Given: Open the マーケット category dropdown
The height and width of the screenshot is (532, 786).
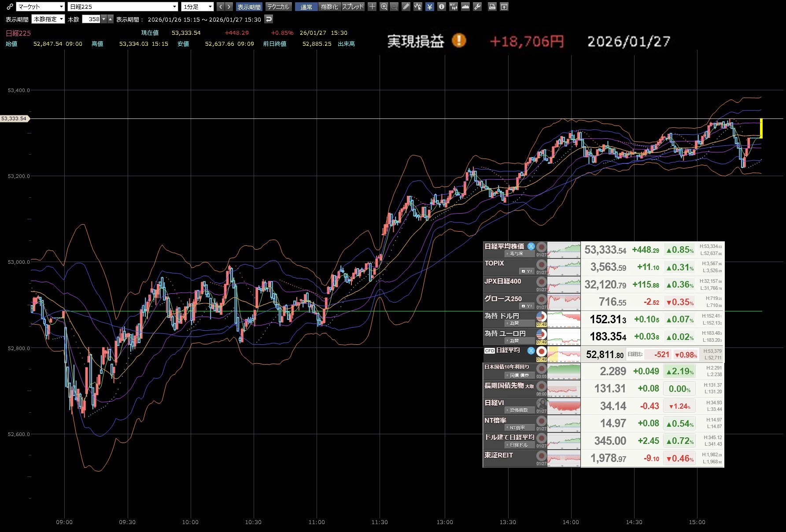Looking at the screenshot, I should (x=41, y=7).
